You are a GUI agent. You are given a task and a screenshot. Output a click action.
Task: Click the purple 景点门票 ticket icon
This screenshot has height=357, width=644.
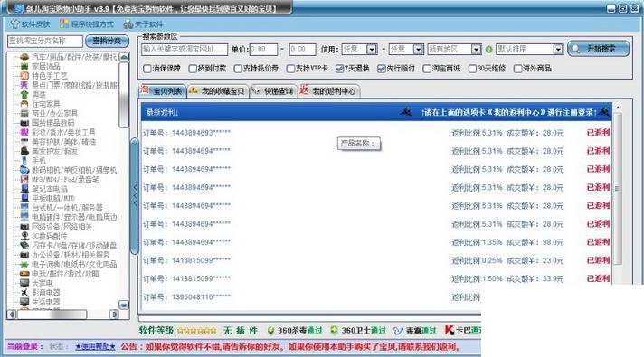[x=24, y=85]
